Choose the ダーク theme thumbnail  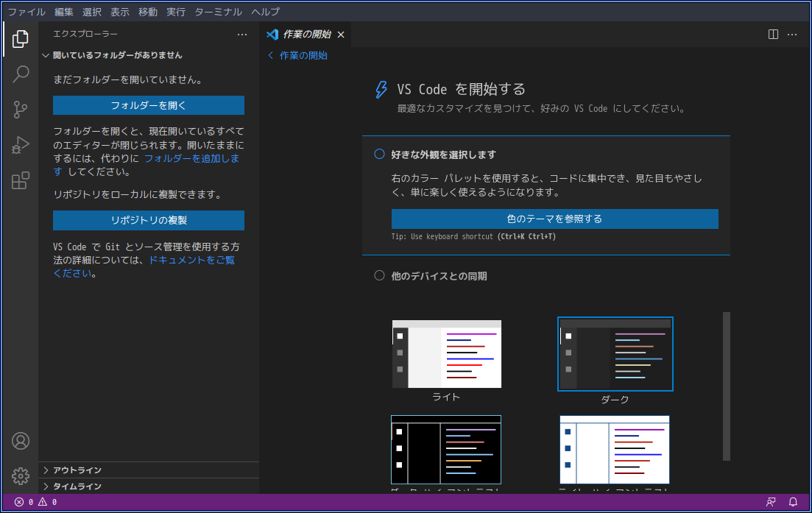[615, 354]
